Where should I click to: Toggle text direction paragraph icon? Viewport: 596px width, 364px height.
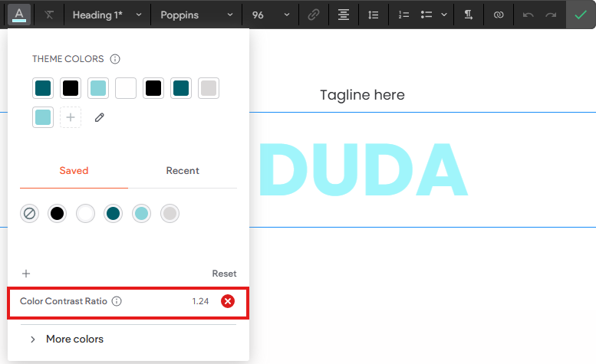(468, 15)
